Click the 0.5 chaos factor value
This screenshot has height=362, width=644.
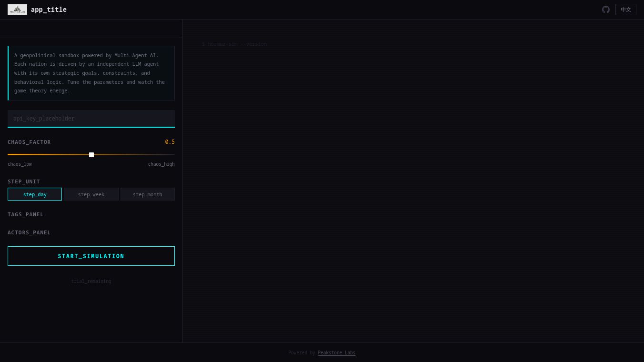[170, 142]
